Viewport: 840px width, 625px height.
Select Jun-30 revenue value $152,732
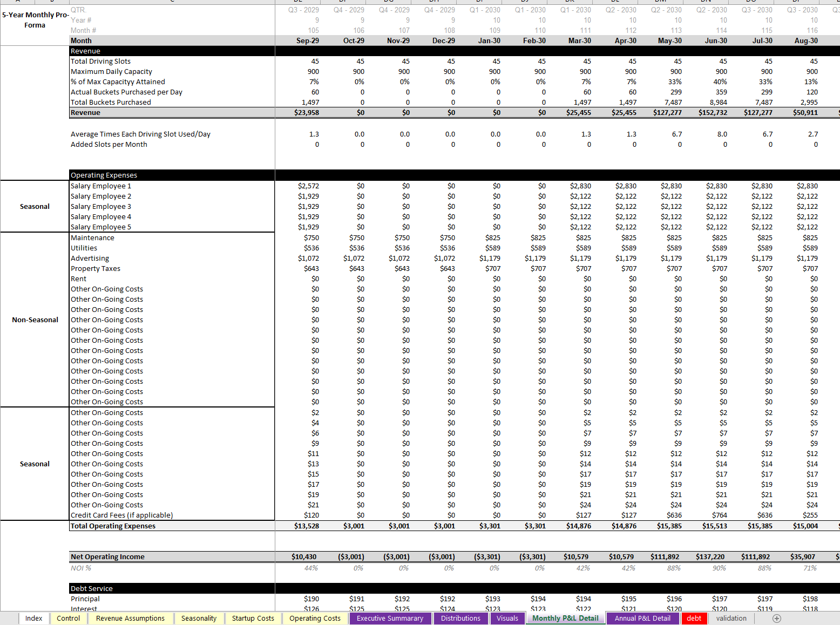713,112
